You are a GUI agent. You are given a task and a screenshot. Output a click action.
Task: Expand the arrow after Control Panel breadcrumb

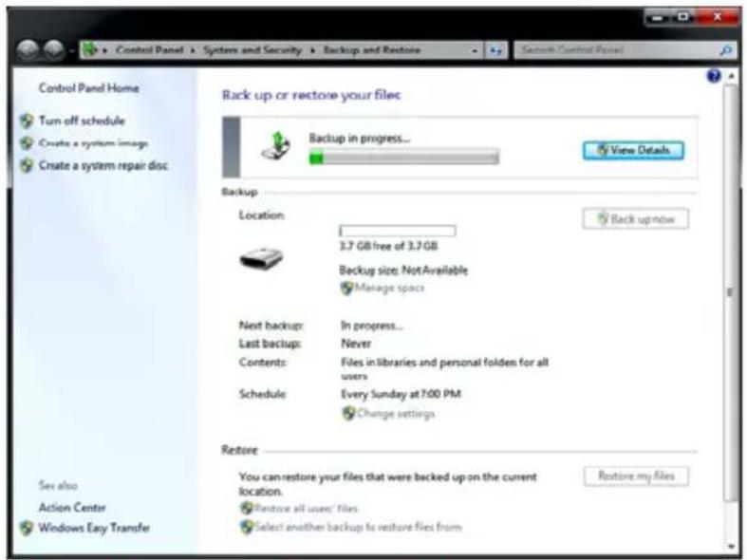pos(193,50)
